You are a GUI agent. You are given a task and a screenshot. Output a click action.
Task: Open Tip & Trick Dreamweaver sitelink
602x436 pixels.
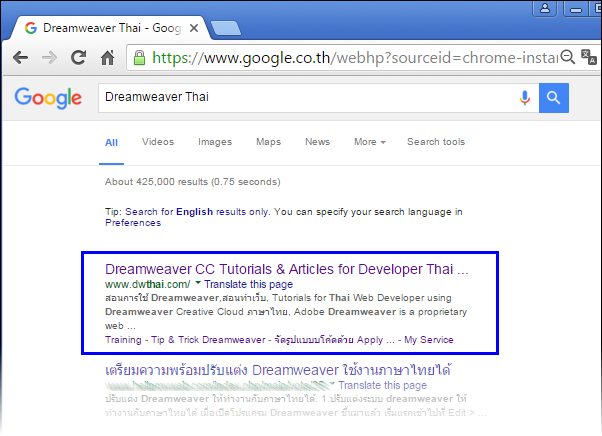pos(208,340)
